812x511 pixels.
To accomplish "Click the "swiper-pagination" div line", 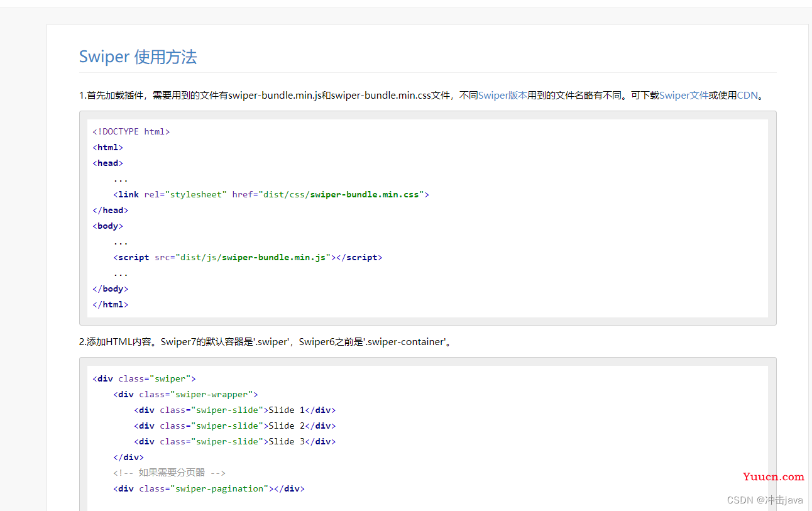I will [x=209, y=488].
